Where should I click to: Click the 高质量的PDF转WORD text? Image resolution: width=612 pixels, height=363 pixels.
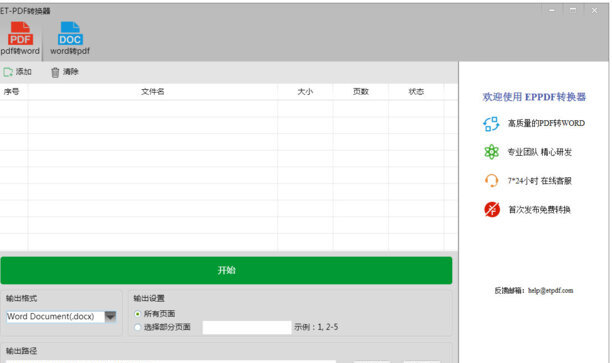(546, 123)
